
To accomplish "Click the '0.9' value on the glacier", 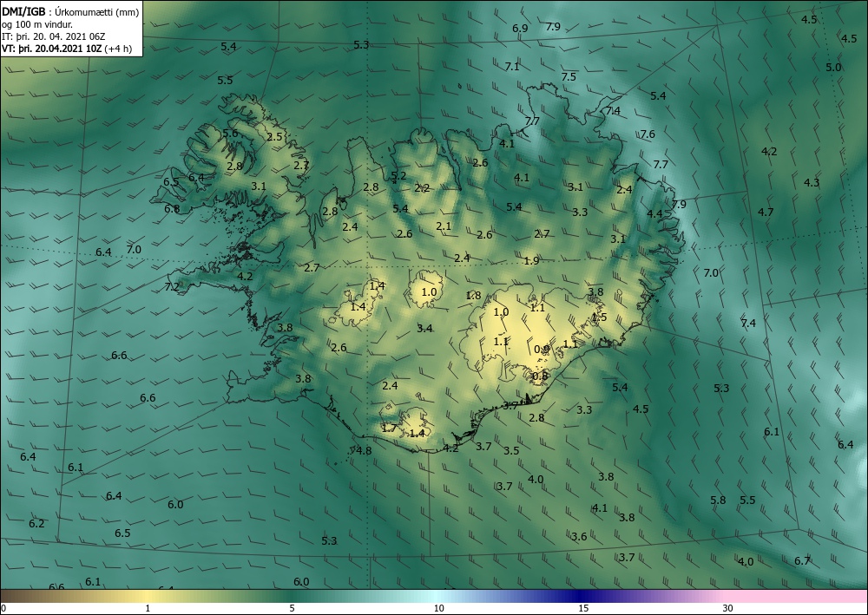I will click(542, 349).
